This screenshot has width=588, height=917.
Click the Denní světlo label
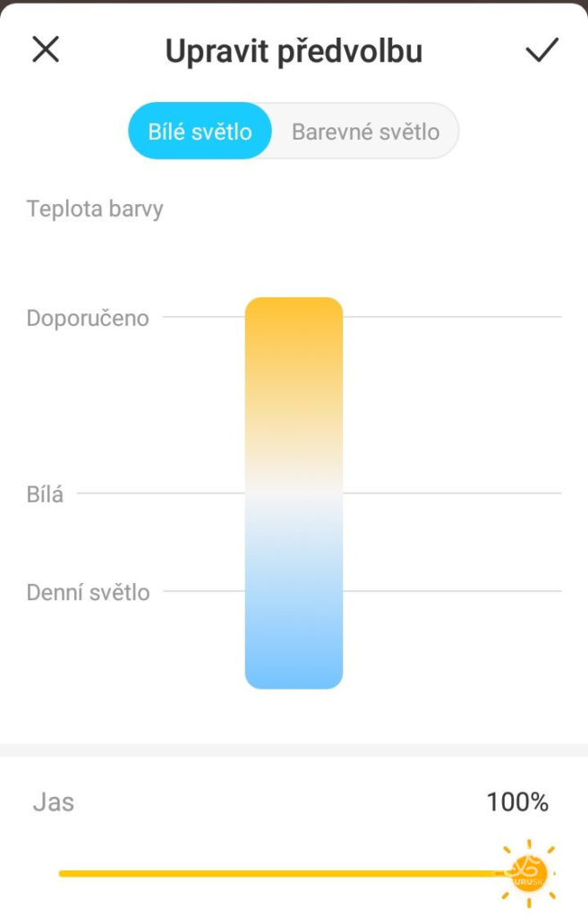[x=89, y=592]
